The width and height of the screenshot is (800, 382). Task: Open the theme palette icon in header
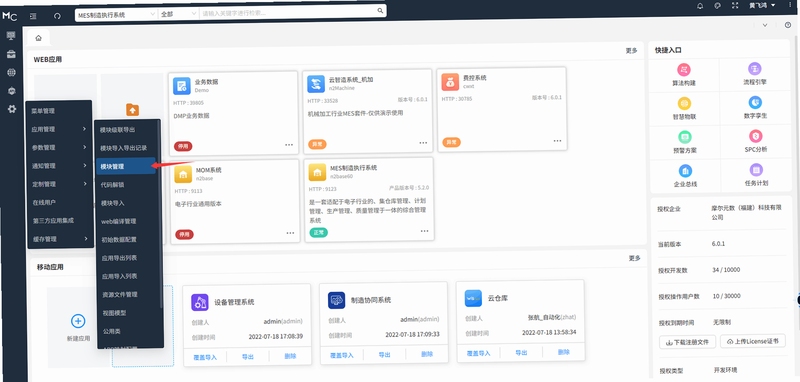click(x=717, y=6)
